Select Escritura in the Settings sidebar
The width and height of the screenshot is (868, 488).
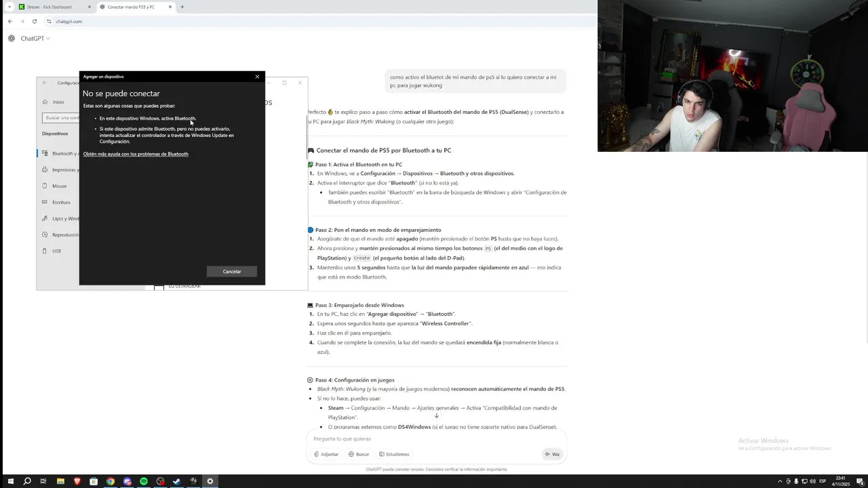58,202
